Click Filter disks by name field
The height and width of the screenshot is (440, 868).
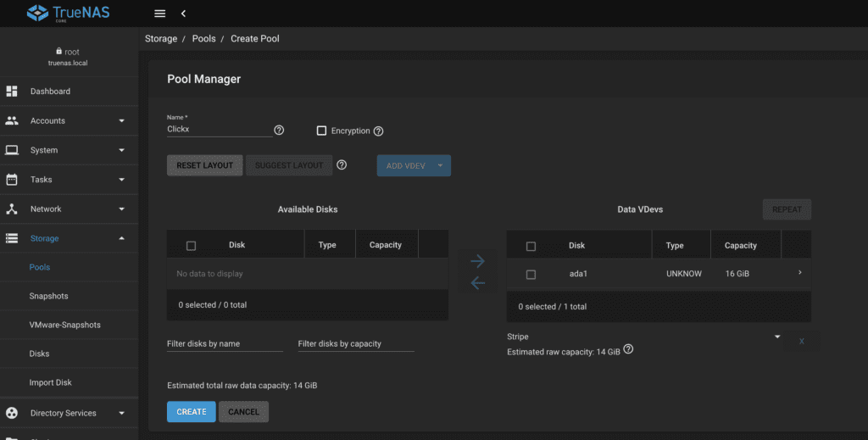click(x=225, y=343)
